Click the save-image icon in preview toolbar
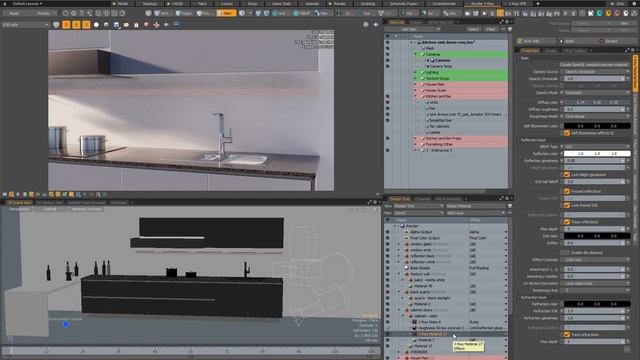 (116, 25)
